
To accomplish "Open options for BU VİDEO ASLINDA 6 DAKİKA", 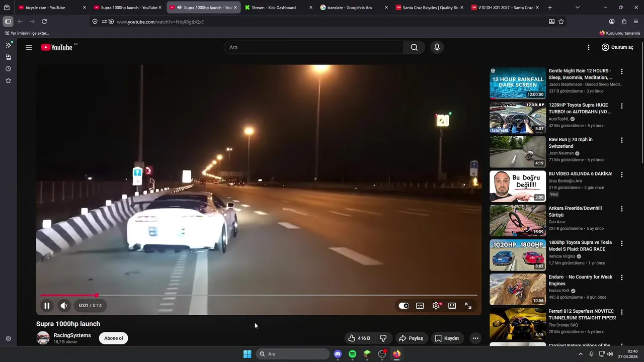I will point(621,174).
